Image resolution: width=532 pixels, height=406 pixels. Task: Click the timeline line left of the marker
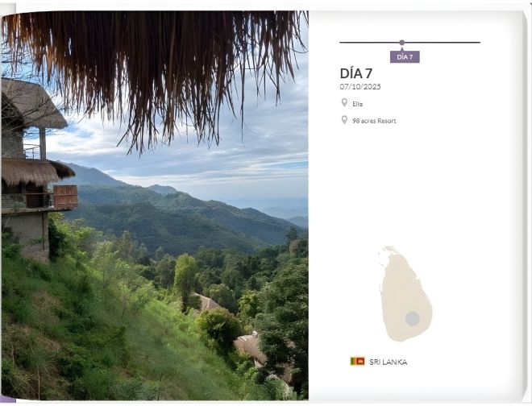click(368, 42)
